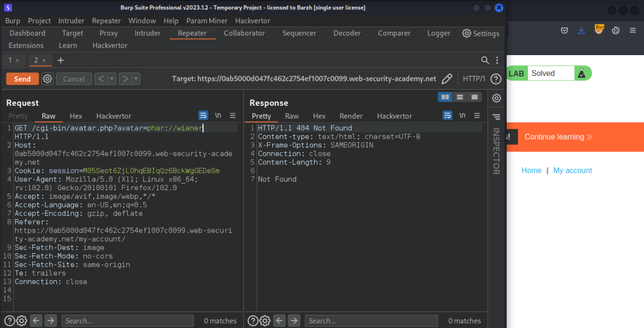Close Repeater tab 1

point(17,60)
